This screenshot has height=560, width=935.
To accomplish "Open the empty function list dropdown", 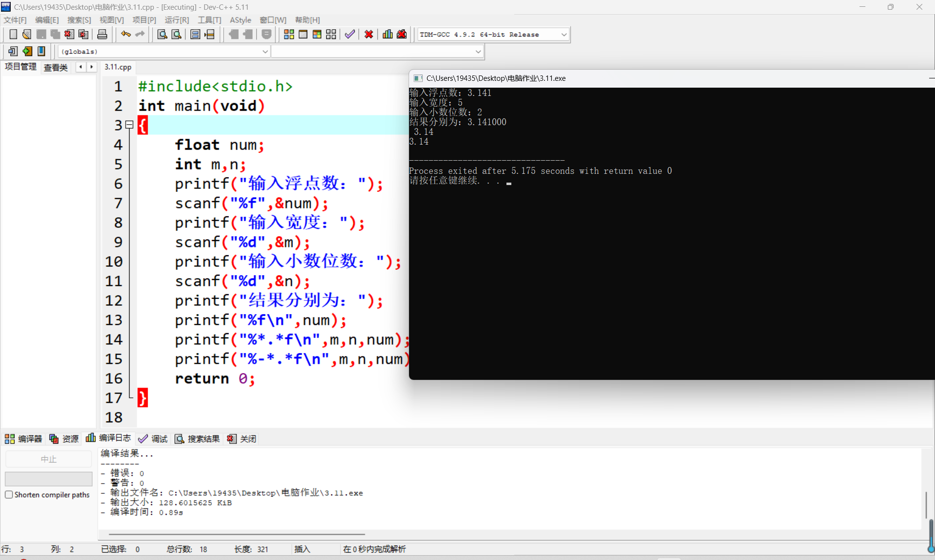I will pyautogui.click(x=478, y=52).
